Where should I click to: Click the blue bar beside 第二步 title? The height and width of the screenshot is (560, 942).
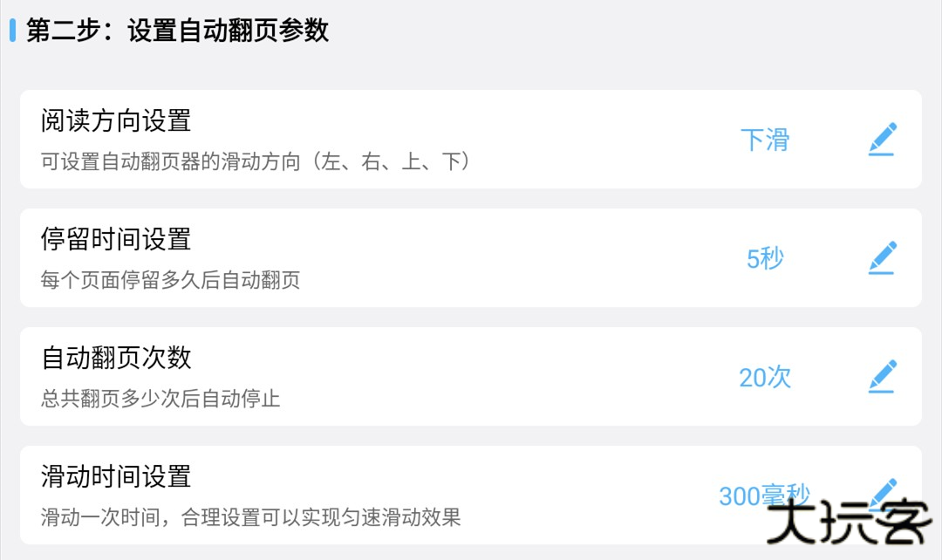coord(12,31)
